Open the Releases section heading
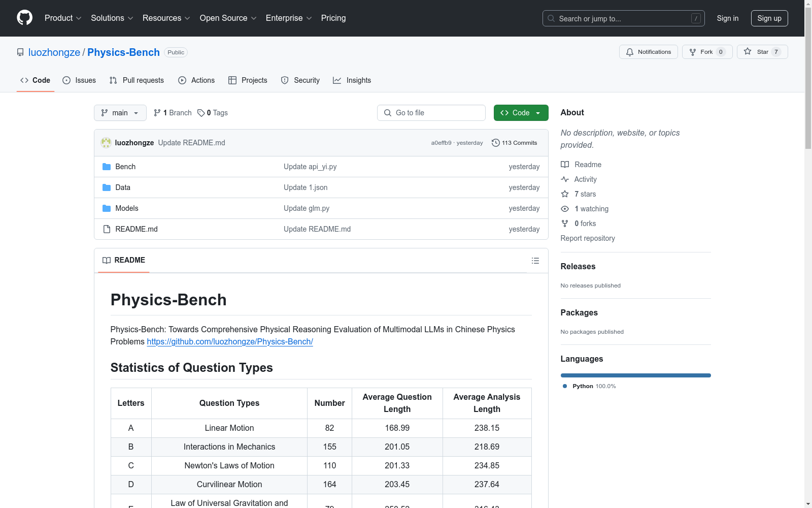This screenshot has width=812, height=508. (578, 266)
